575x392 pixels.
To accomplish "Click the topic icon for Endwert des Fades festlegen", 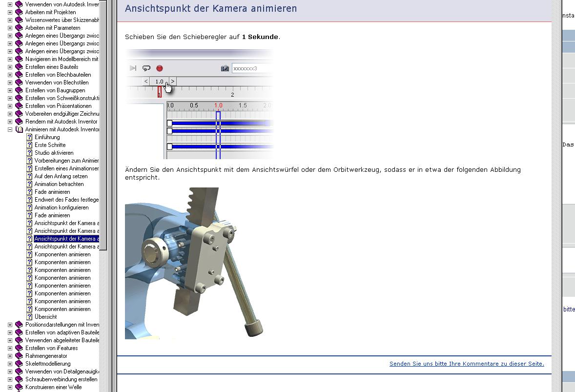I will [29, 200].
